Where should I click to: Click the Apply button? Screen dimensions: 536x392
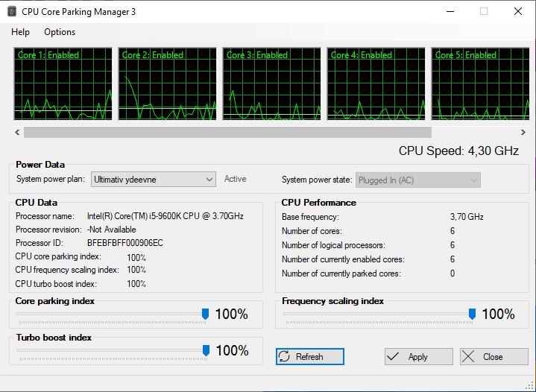419,356
